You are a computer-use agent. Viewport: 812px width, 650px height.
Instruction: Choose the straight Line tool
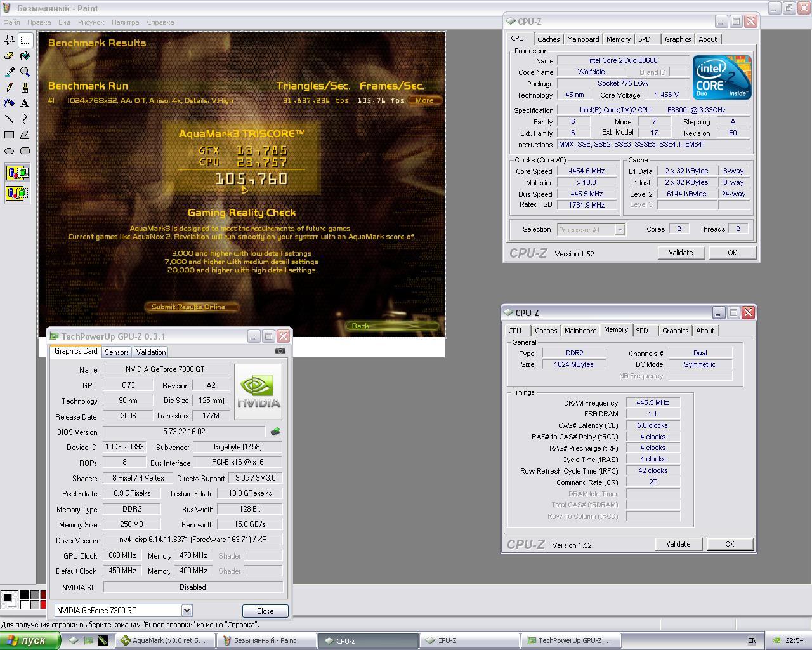tap(10, 119)
